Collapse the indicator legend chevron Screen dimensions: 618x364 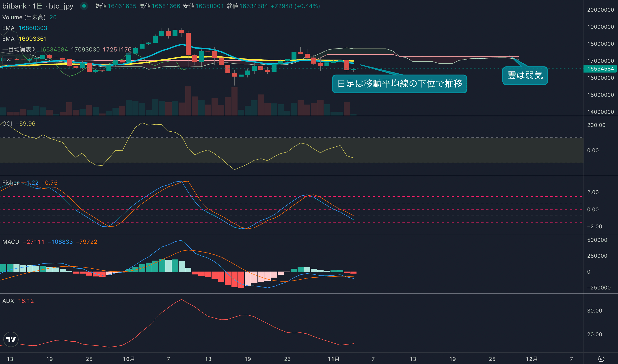pyautogui.click(x=9, y=60)
